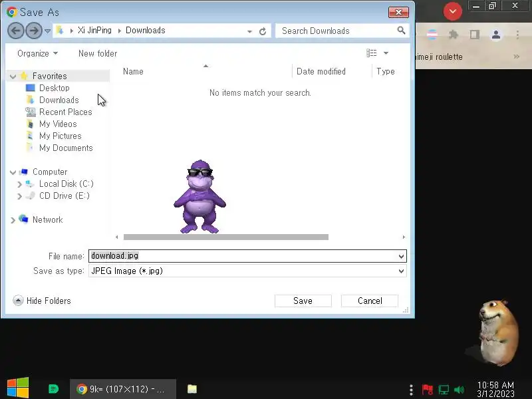
Task: Collapse the Favorites tree group
Action: tap(13, 76)
